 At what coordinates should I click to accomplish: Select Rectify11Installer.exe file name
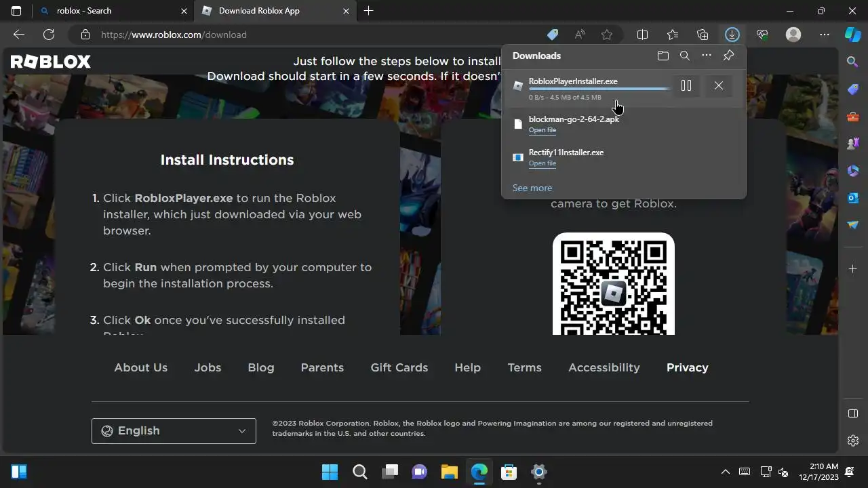click(566, 152)
